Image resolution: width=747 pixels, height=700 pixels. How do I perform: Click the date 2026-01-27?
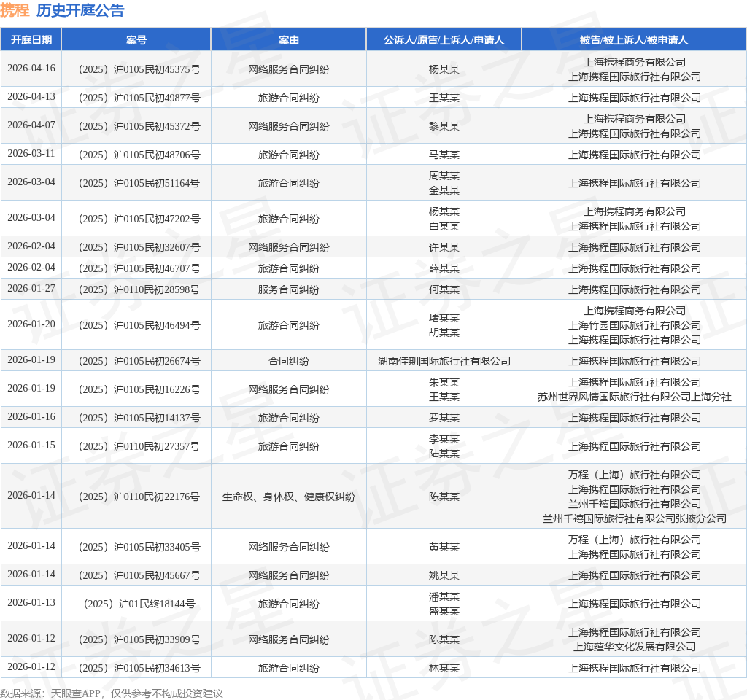tap(31, 288)
